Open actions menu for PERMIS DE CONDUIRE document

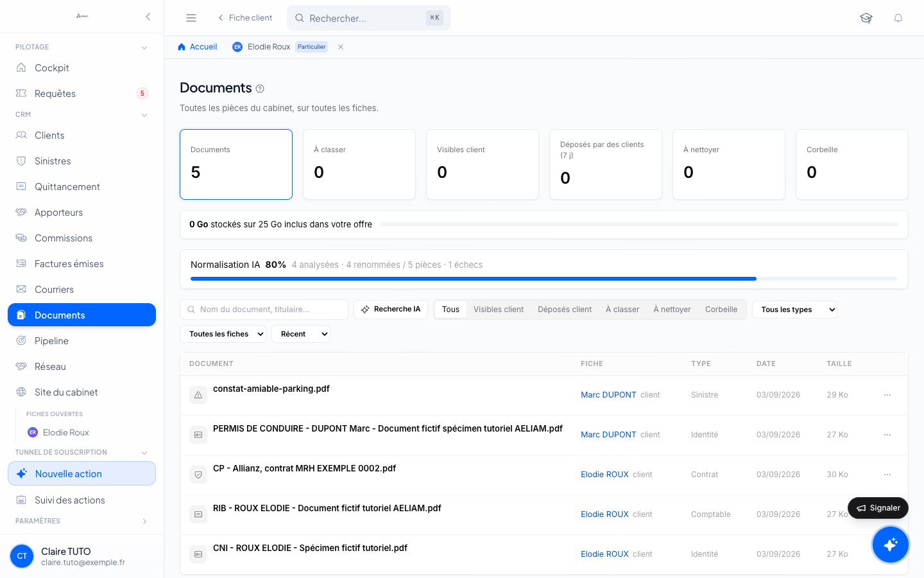point(887,435)
